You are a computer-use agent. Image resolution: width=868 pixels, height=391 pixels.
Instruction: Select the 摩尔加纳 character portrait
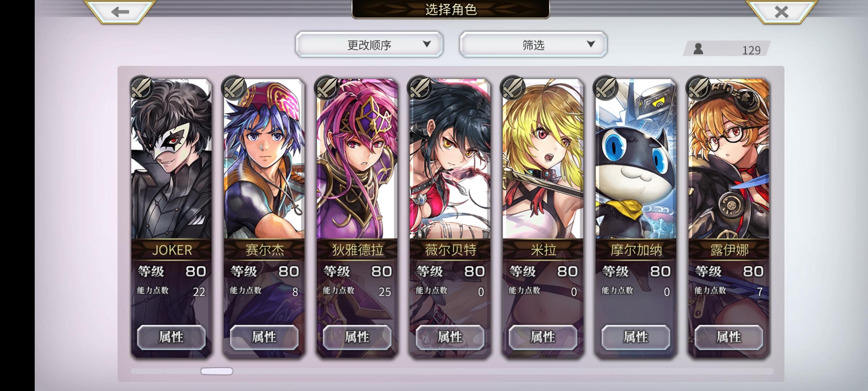click(636, 159)
